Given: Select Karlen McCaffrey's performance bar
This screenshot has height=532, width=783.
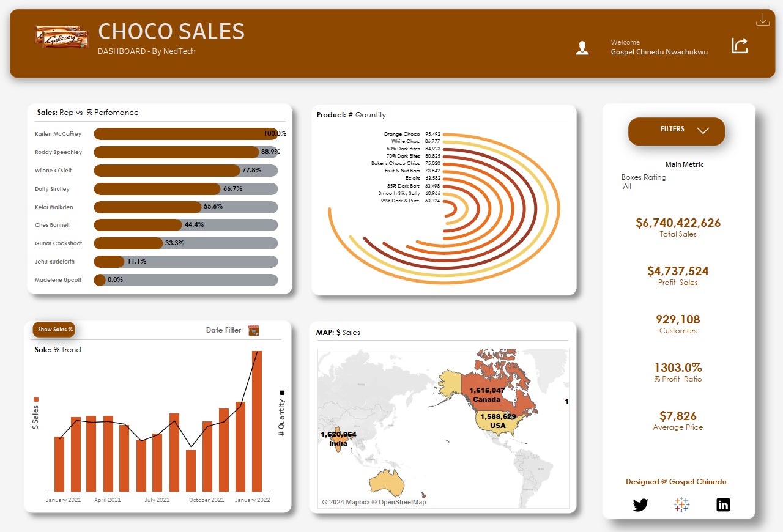Looking at the screenshot, I should click(185, 134).
